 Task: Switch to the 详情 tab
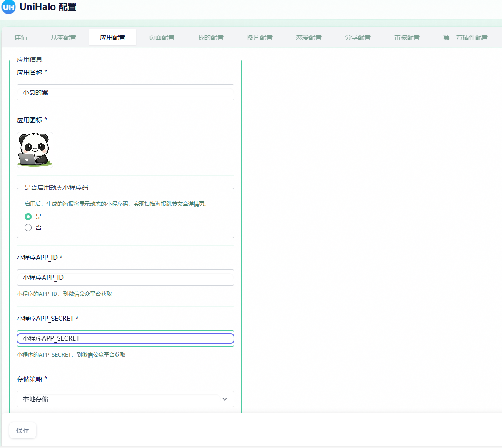point(20,37)
